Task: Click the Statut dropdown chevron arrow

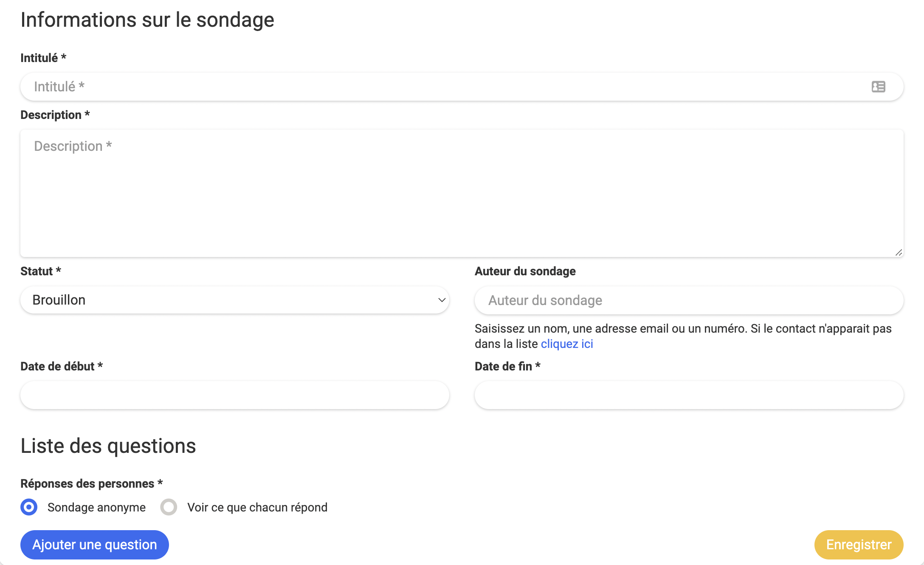Action: coord(442,300)
